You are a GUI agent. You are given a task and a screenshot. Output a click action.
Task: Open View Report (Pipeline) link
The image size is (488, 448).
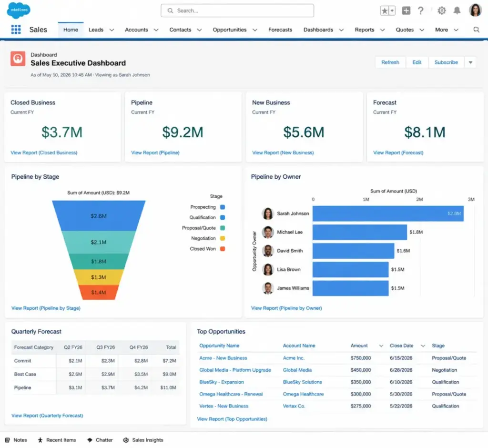point(155,153)
